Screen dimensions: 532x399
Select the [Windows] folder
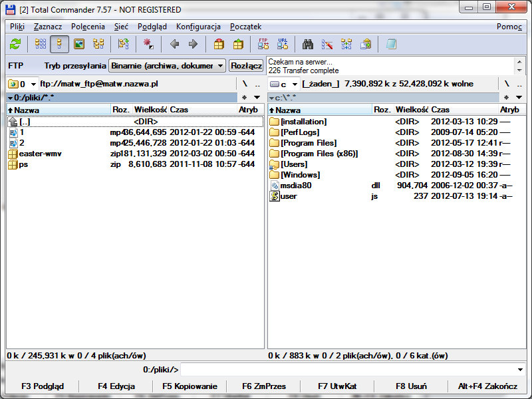tap(396, 175)
